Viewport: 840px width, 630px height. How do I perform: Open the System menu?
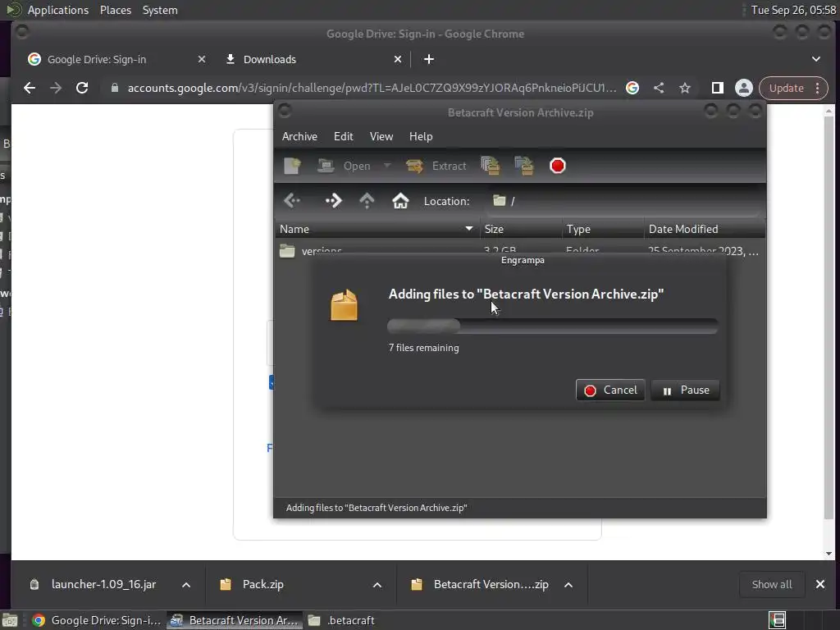coord(160,10)
